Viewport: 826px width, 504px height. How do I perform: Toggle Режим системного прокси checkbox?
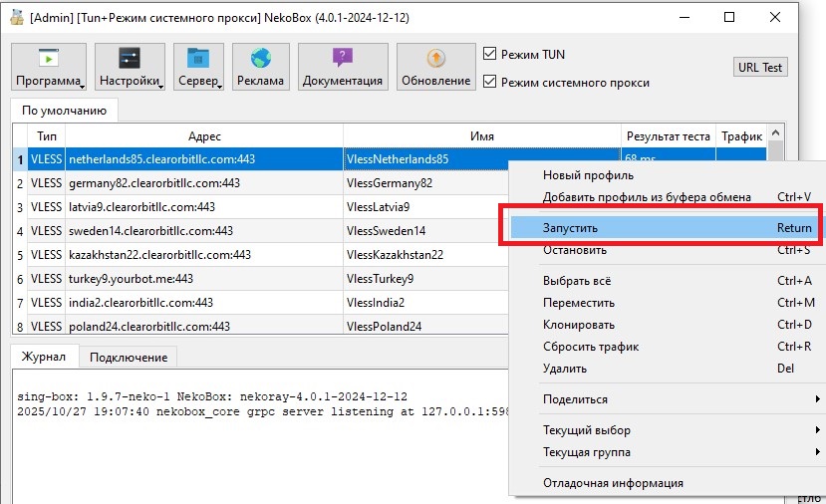[489, 82]
